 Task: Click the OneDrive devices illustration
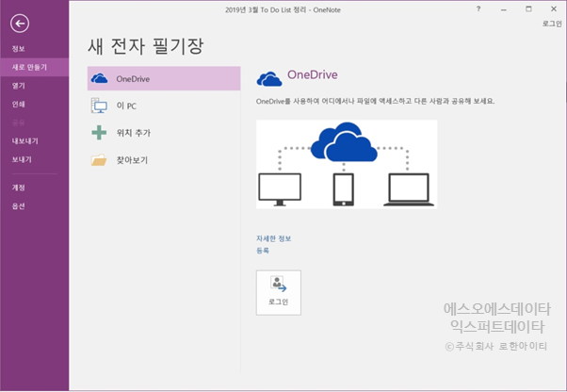346,164
